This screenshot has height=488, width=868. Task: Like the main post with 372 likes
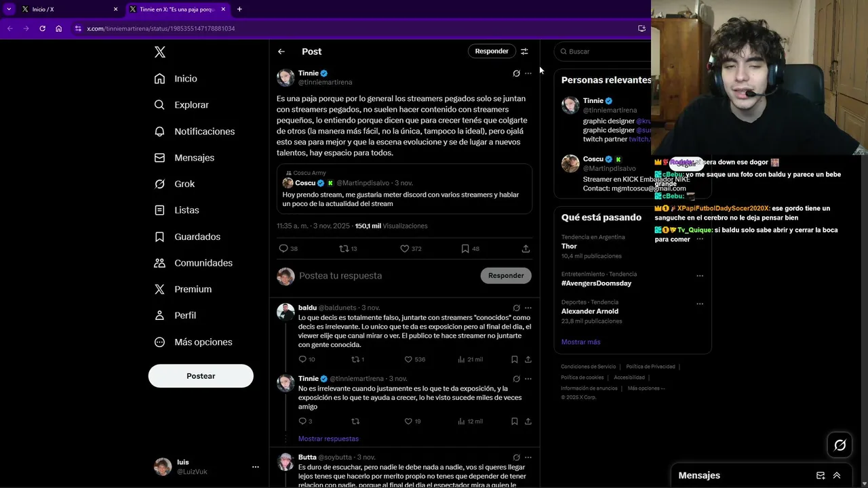pos(410,249)
